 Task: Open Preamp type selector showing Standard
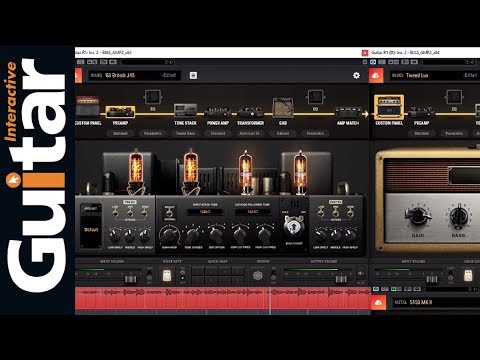(x=120, y=133)
